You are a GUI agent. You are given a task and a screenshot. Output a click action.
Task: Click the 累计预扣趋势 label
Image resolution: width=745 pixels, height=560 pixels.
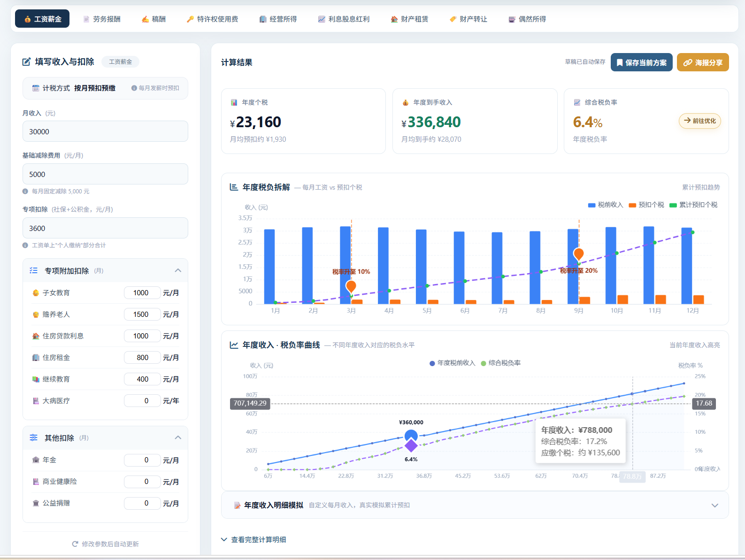[701, 187]
